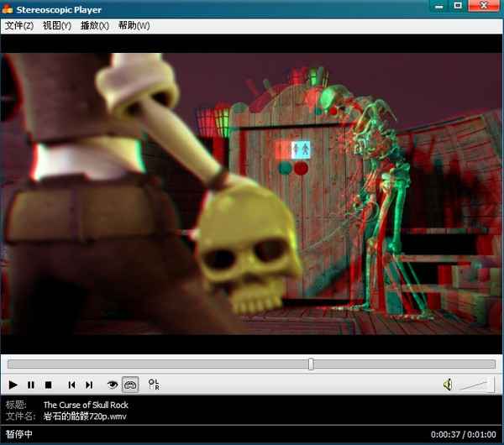Pause the video playback

click(31, 385)
